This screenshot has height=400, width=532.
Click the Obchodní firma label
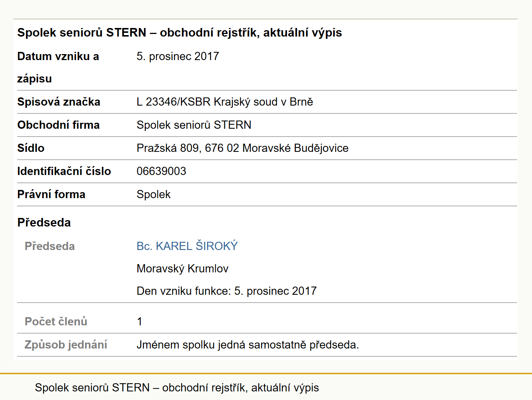[x=58, y=125]
